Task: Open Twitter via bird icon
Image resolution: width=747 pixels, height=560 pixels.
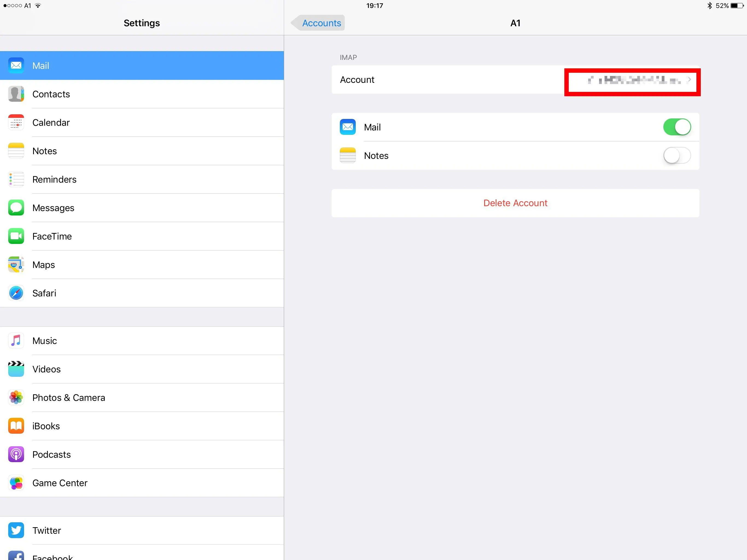Action: (16, 530)
